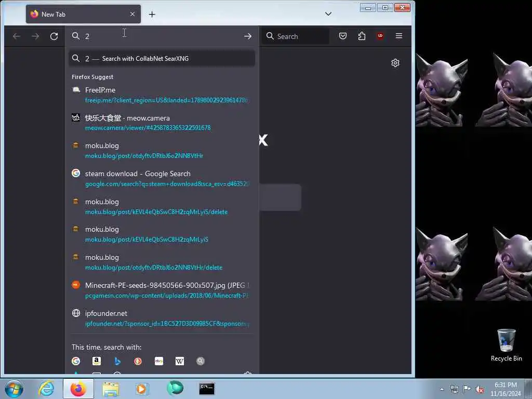The width and height of the screenshot is (532, 399).
Task: Open moku.blog kEVL4eQbSwC8H2zqMrLyiS/delete suggestion
Action: point(162,207)
